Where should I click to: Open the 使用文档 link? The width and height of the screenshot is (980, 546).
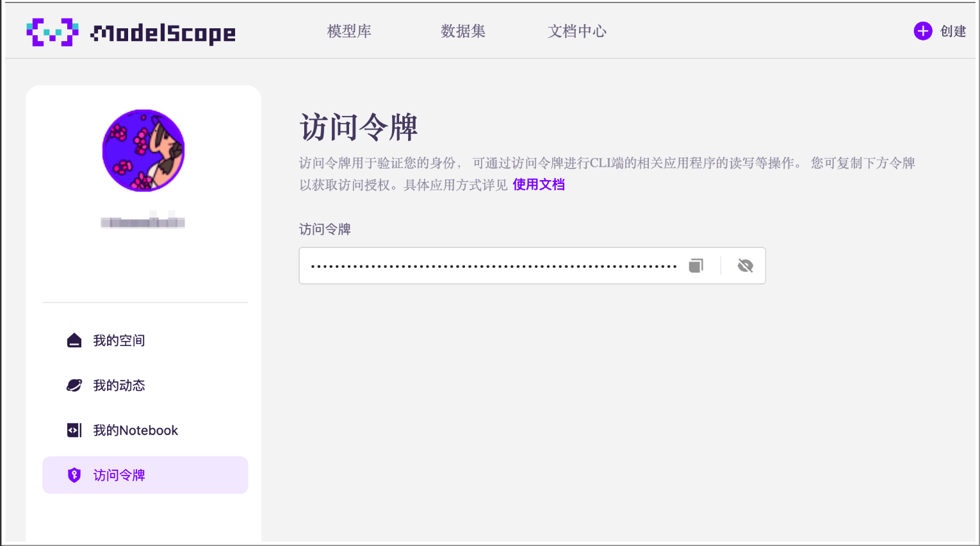pyautogui.click(x=538, y=185)
